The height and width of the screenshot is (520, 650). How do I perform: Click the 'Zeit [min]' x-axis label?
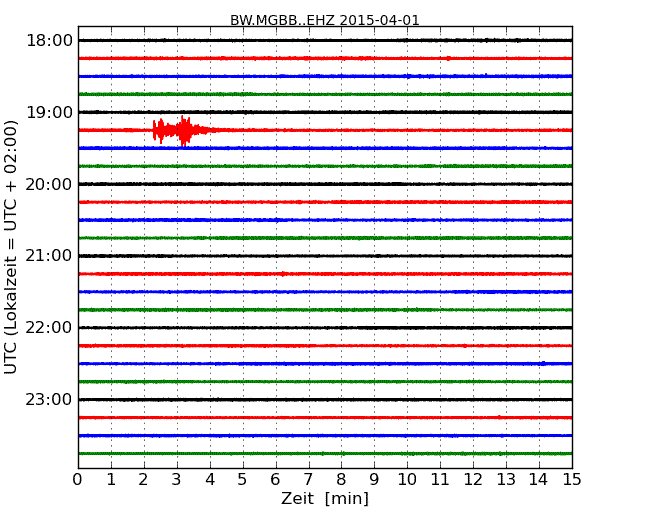(x=325, y=498)
